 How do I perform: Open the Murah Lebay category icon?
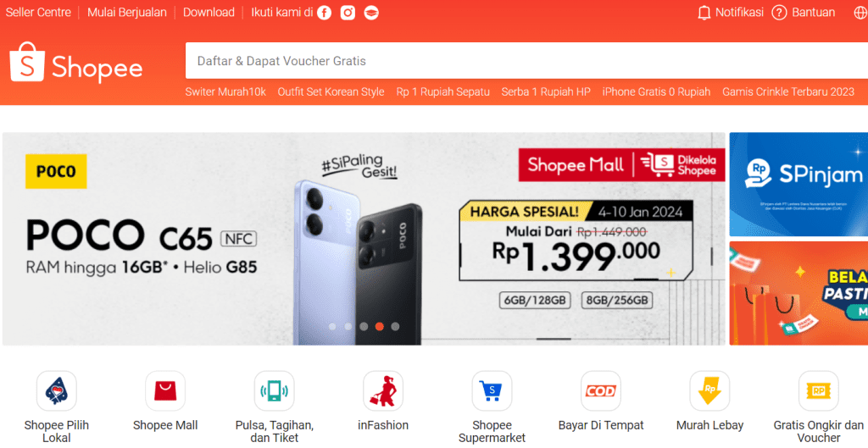(709, 391)
